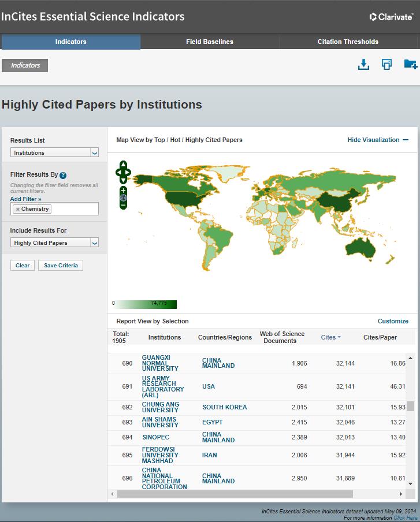Click the Web of Science Documents header
Image resolution: width=420 pixels, height=522 pixels.
click(x=282, y=337)
